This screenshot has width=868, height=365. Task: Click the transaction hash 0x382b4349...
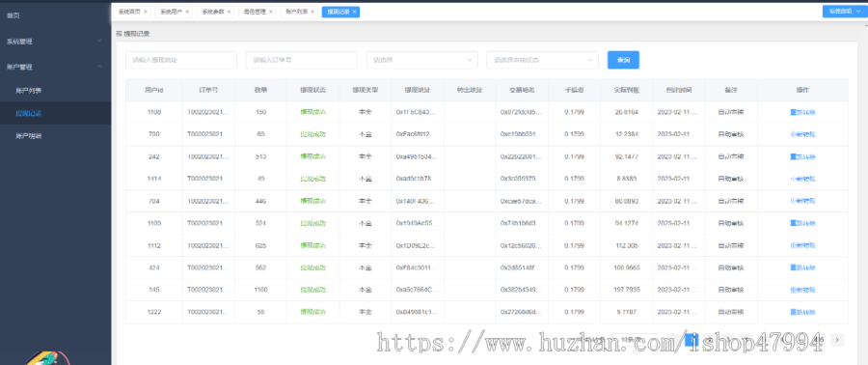pyautogui.click(x=522, y=290)
